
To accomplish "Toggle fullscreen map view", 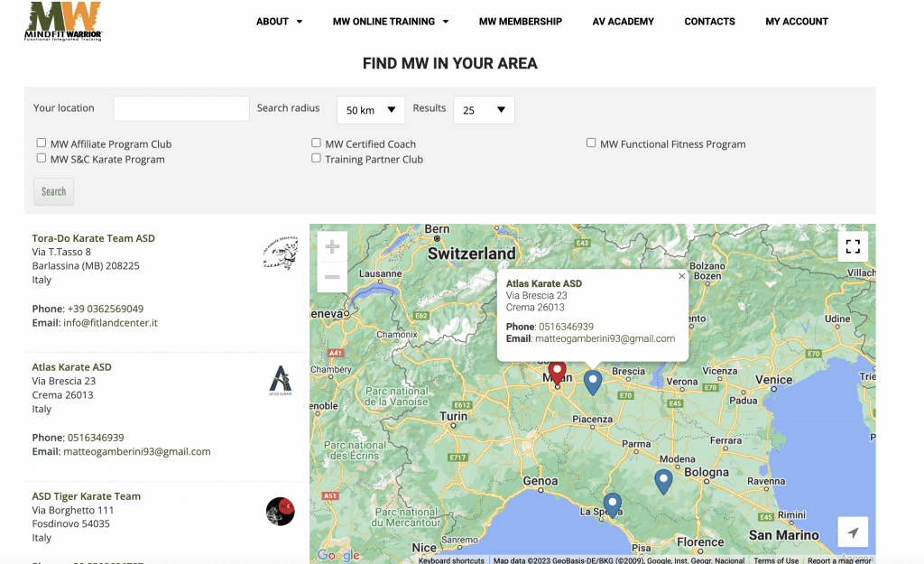I will [853, 246].
